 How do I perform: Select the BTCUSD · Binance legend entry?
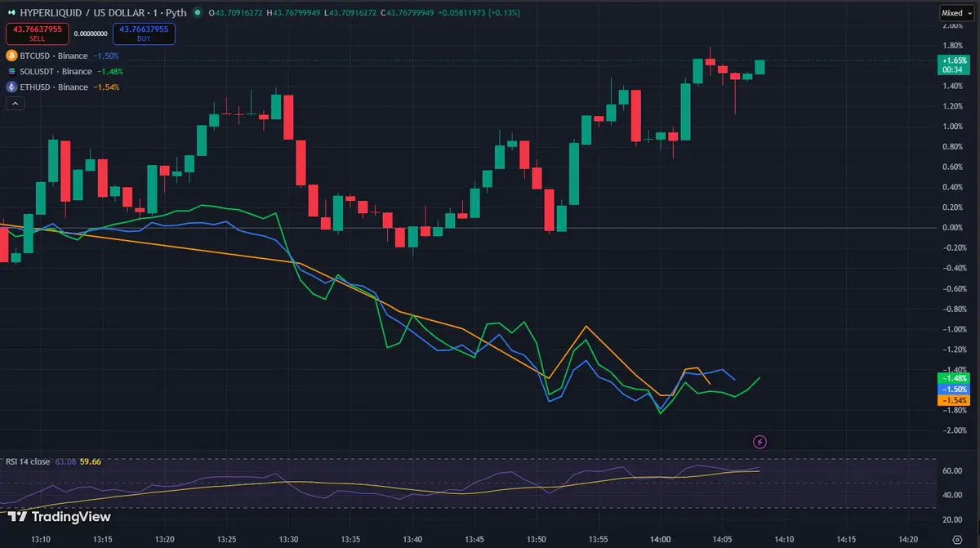54,56
